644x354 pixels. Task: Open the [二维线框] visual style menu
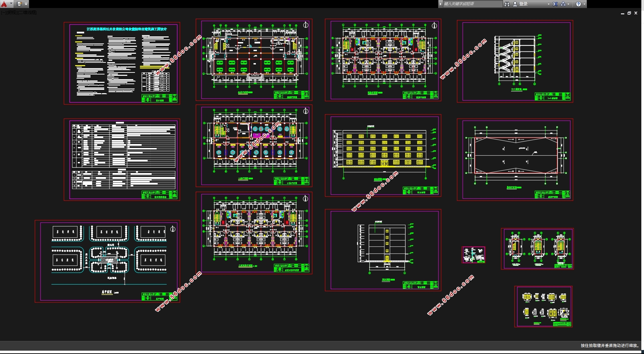click(x=27, y=13)
